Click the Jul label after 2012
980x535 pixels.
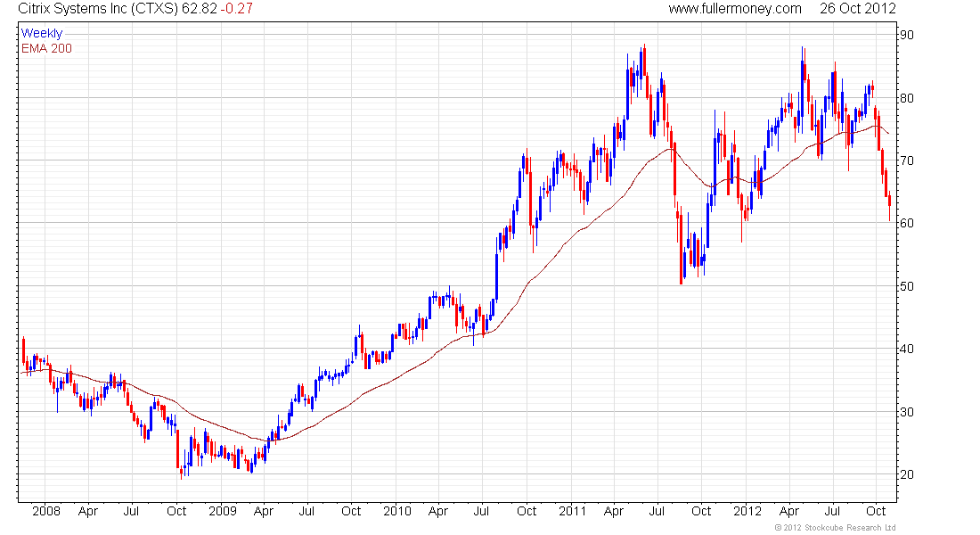832,511
